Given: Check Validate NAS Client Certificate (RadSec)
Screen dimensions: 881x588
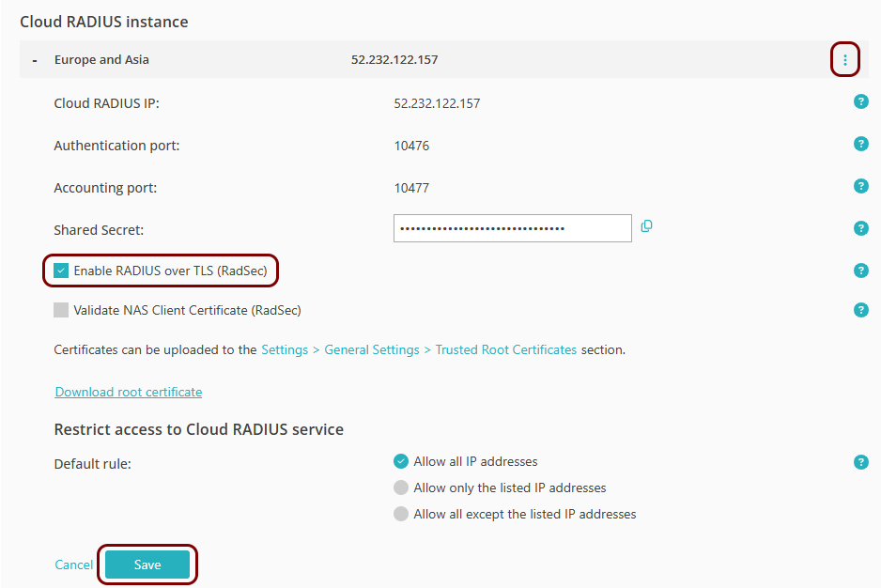Looking at the screenshot, I should [x=62, y=310].
